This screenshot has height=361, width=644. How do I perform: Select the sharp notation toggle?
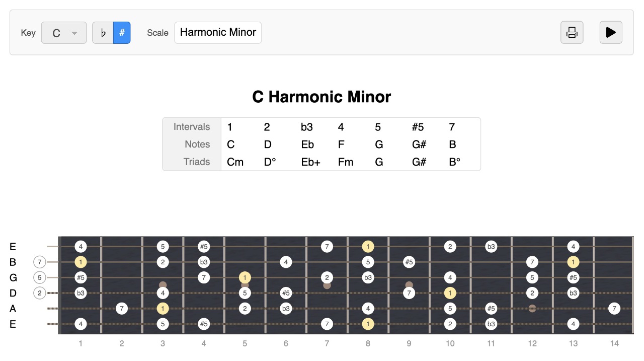click(x=121, y=32)
